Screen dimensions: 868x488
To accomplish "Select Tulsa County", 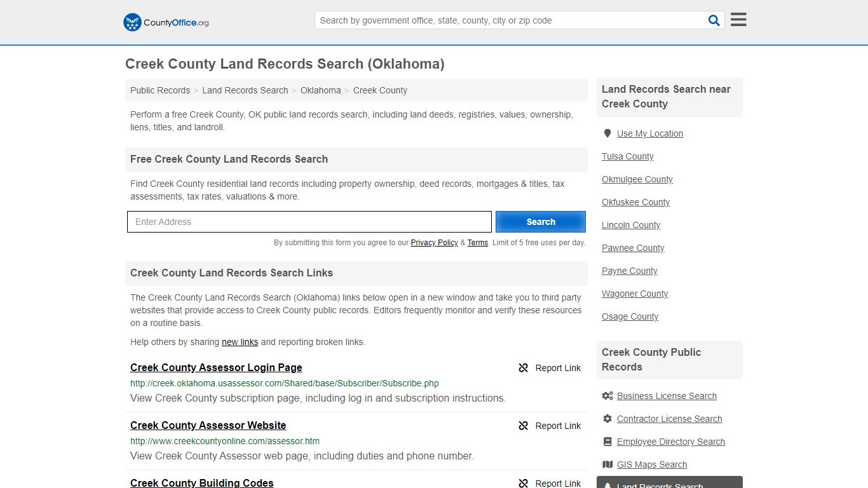I will point(628,156).
